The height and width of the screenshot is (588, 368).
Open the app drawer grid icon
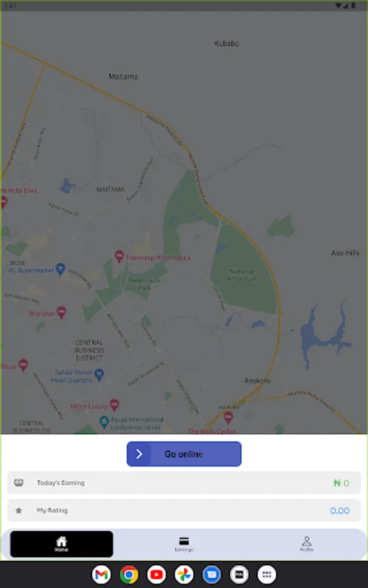click(x=267, y=574)
